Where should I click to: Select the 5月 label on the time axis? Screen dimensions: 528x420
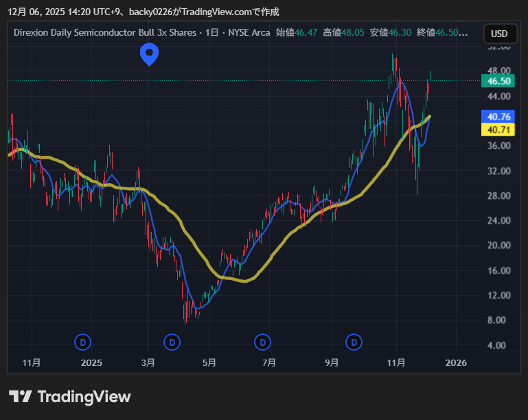pyautogui.click(x=210, y=362)
